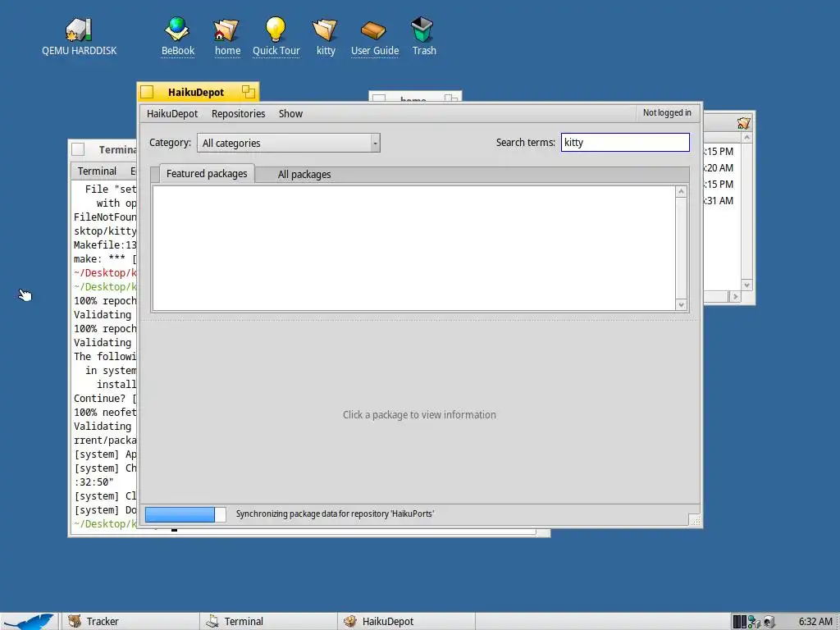The height and width of the screenshot is (630, 840).
Task: Click the HaikuDepot window zoom button
Action: click(x=248, y=92)
